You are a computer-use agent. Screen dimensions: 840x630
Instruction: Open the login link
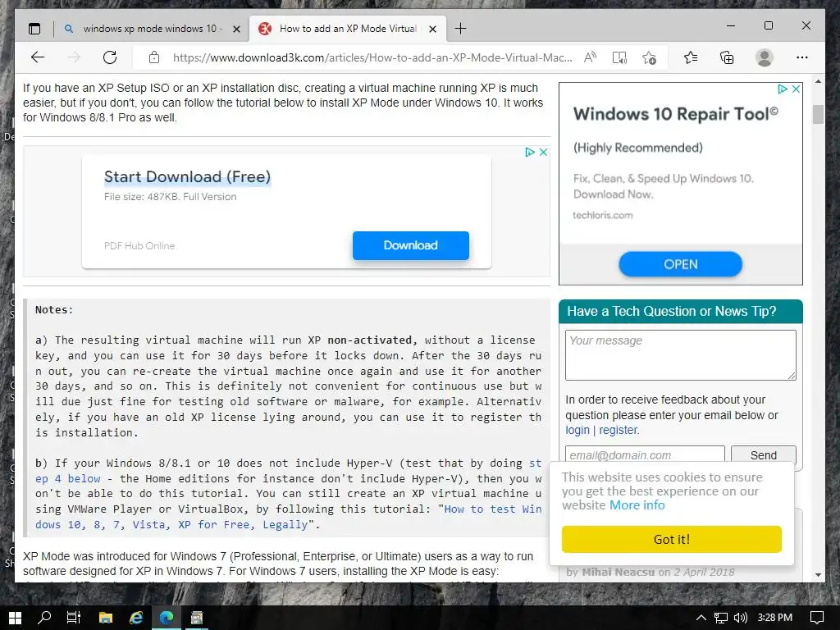point(577,430)
